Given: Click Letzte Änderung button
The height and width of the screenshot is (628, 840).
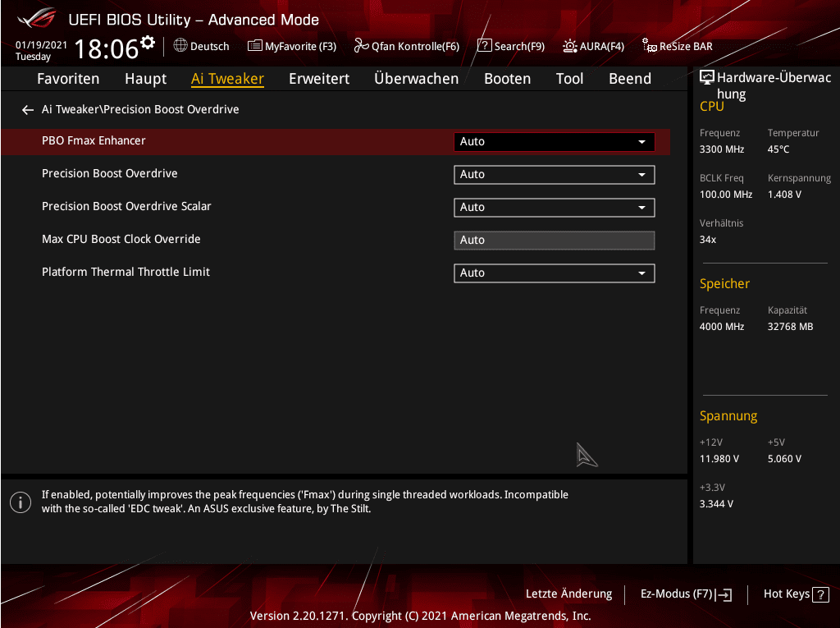Looking at the screenshot, I should tap(568, 594).
